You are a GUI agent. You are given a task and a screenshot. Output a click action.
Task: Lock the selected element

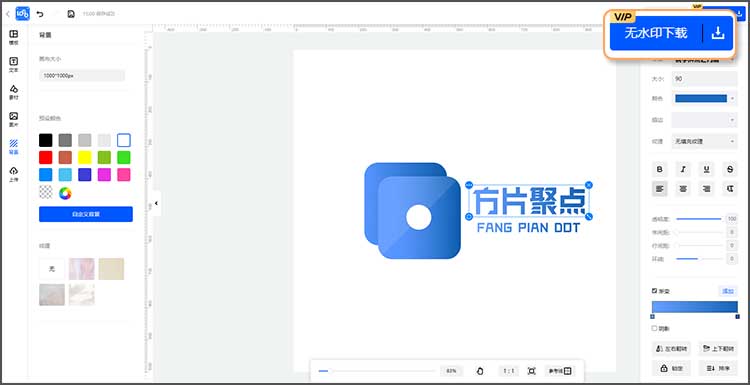coord(671,368)
